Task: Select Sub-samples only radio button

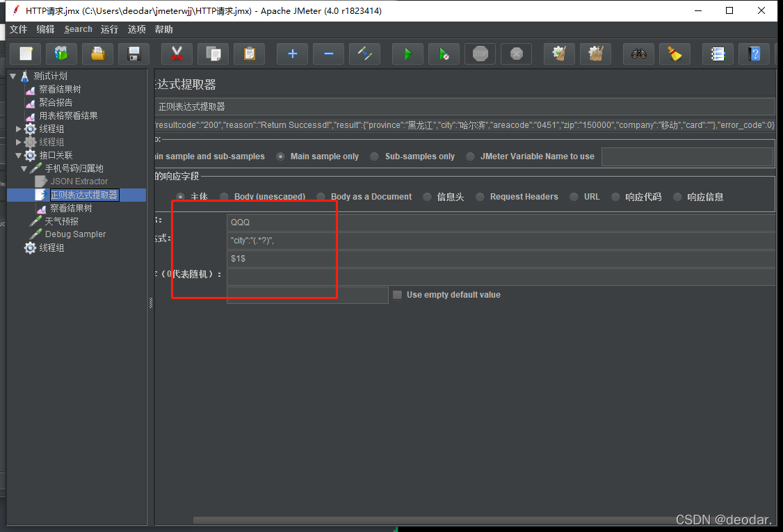Action: pyautogui.click(x=374, y=157)
